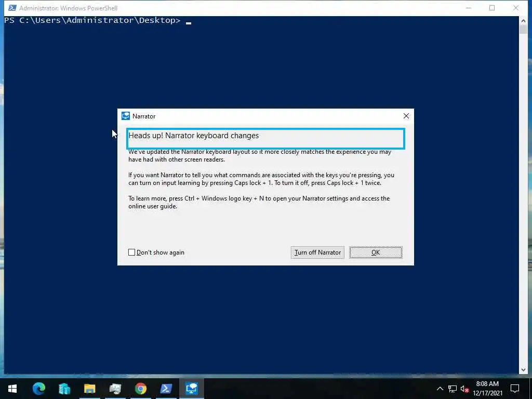
Task: Minimize the PowerShell window
Action: coord(469,8)
